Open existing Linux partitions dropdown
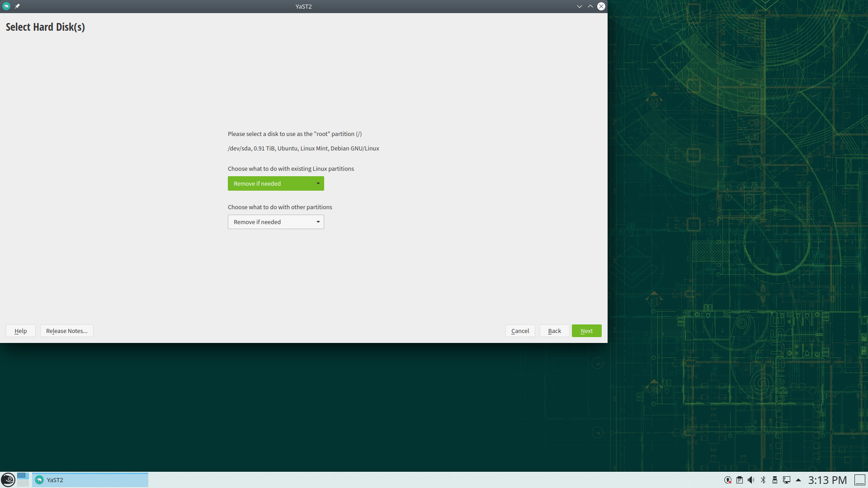Viewport: 868px width, 488px height. (x=276, y=183)
